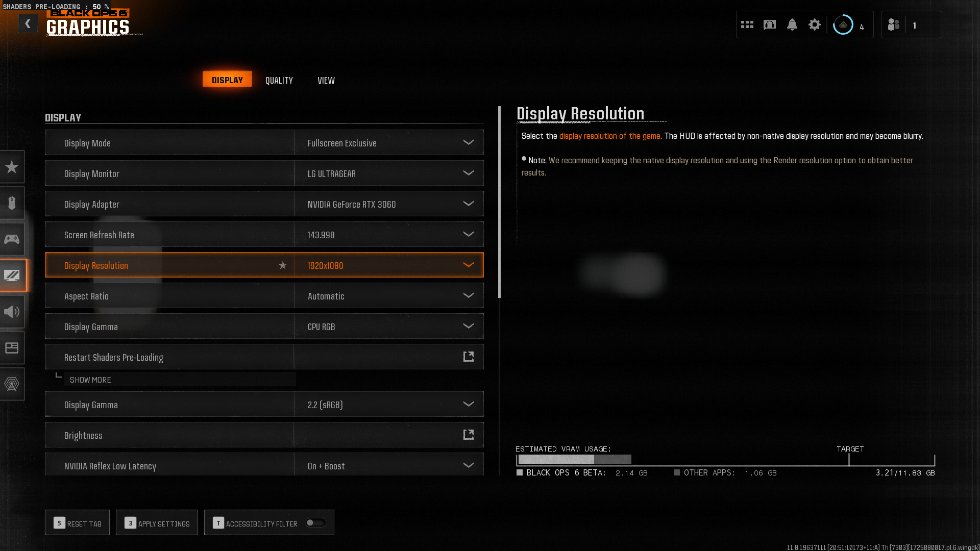Switch to the QUALITY settings tab
This screenshot has width=980, height=551.
coord(279,80)
